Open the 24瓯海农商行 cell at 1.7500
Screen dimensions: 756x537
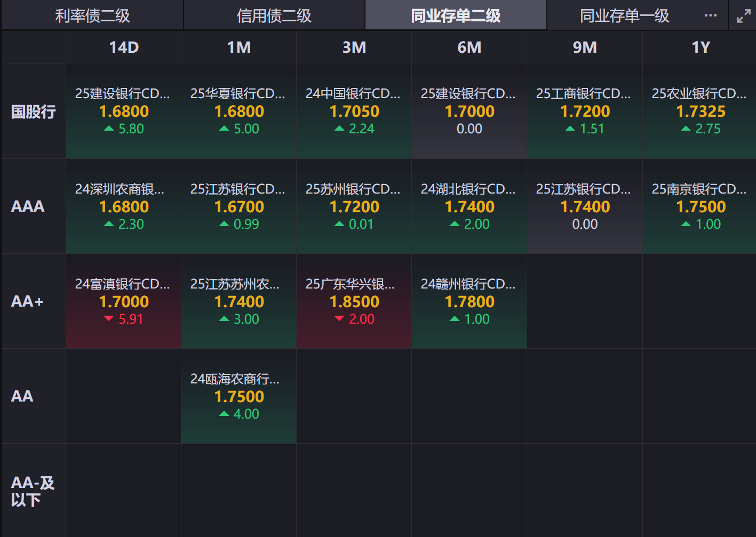coord(239,396)
